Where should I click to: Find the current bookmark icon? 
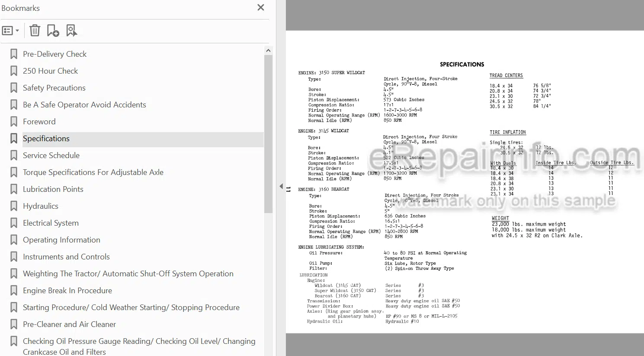pyautogui.click(x=71, y=31)
